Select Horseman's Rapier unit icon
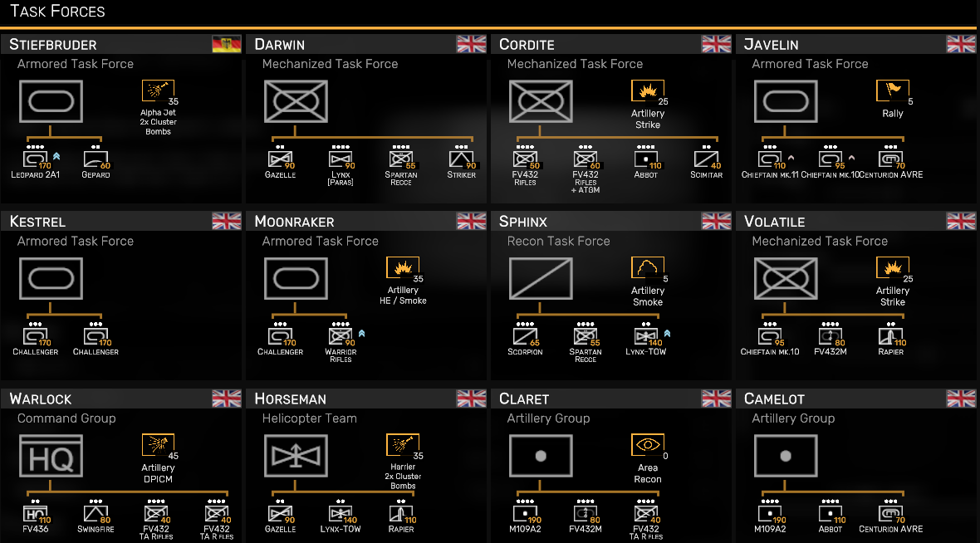Image resolution: width=980 pixels, height=543 pixels. pos(401,514)
